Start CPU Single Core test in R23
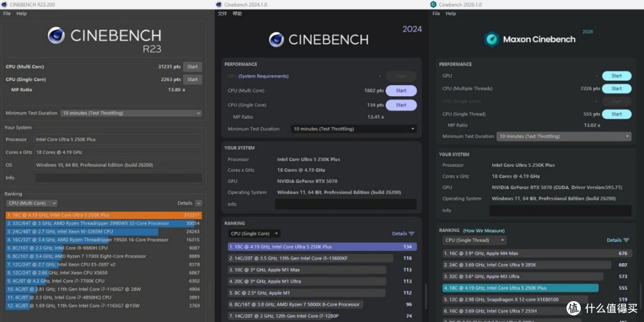 pos(193,79)
